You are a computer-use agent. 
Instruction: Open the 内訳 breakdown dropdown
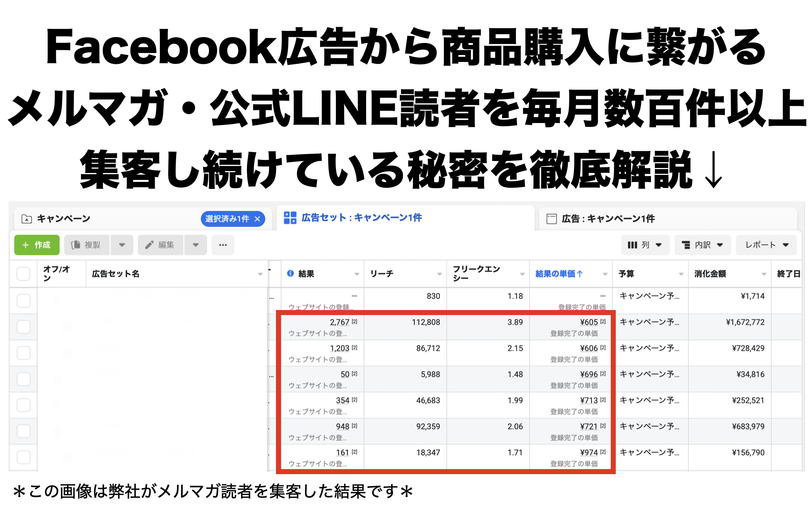tap(702, 245)
